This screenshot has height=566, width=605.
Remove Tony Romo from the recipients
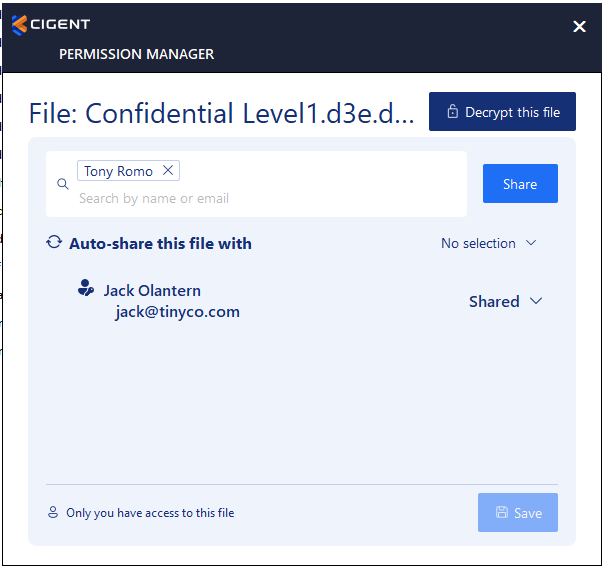pos(168,170)
